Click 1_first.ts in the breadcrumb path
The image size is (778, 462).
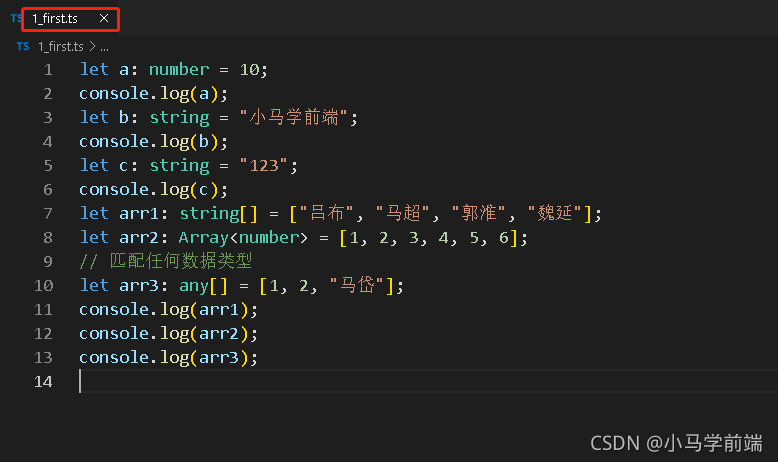61,47
